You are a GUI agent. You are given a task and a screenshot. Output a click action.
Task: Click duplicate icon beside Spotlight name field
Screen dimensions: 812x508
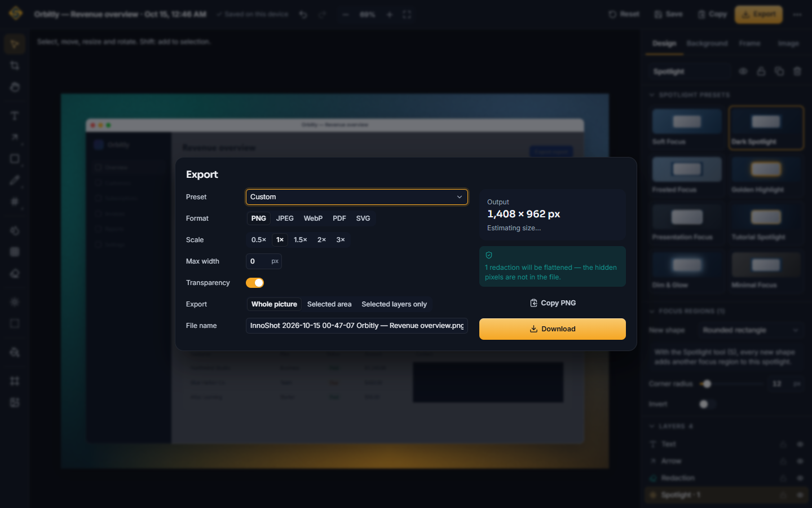[x=779, y=71]
